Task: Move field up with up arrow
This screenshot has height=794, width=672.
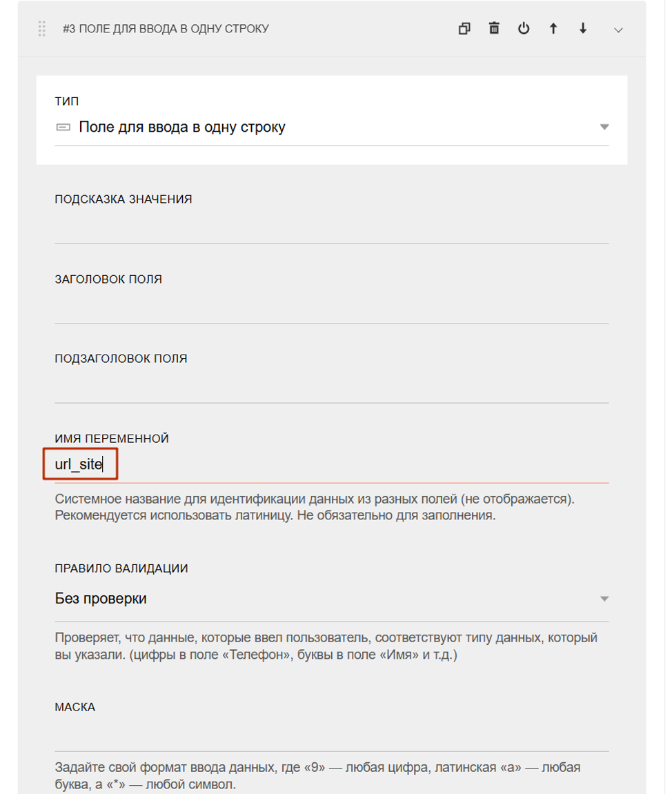Action: [x=553, y=28]
